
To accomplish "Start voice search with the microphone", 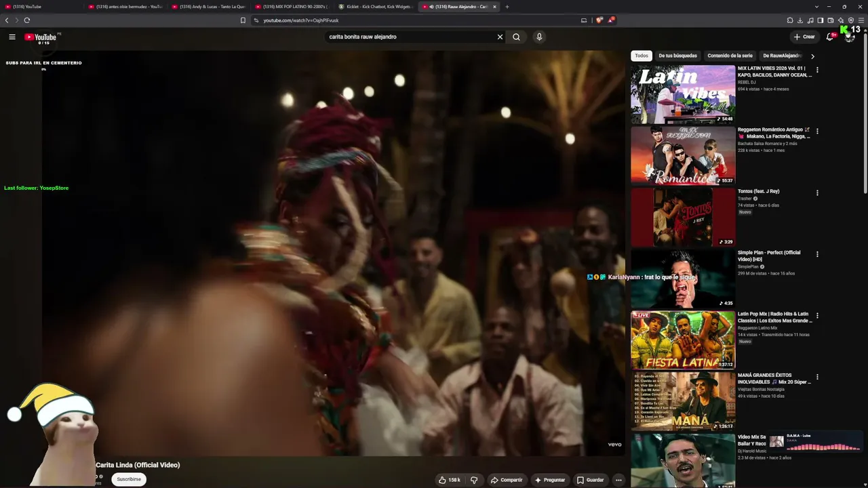I will pos(539,37).
